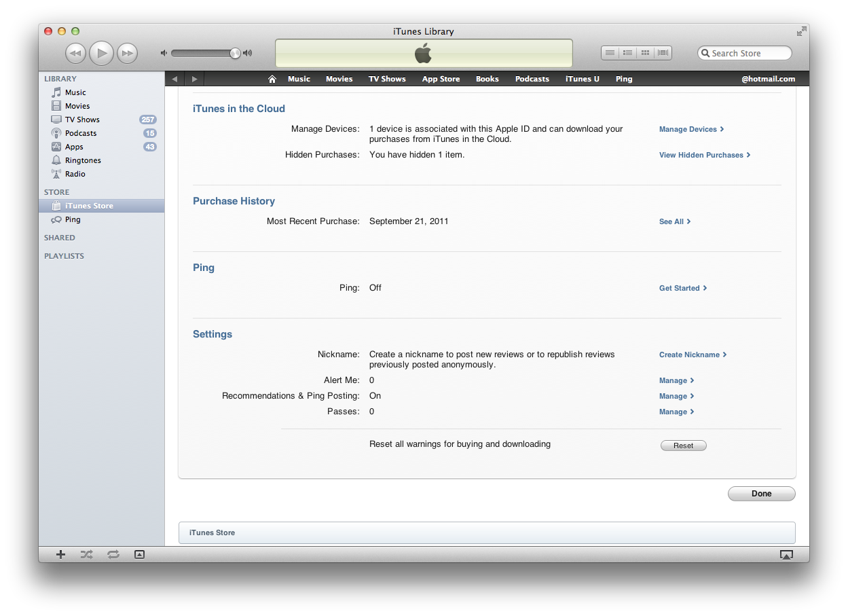The image size is (848, 616).
Task: Show or hide the artwork viewer
Action: pos(139,554)
